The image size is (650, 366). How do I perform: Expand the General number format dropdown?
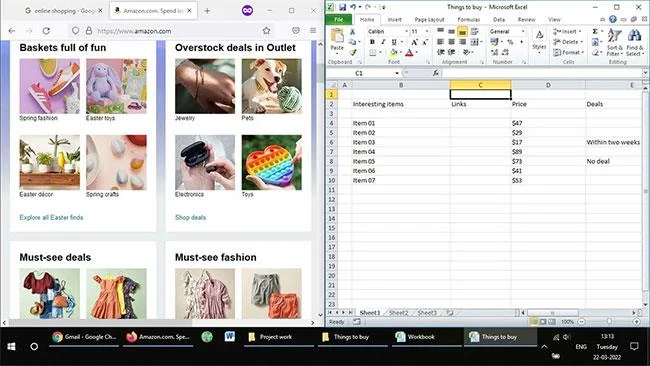(x=523, y=32)
